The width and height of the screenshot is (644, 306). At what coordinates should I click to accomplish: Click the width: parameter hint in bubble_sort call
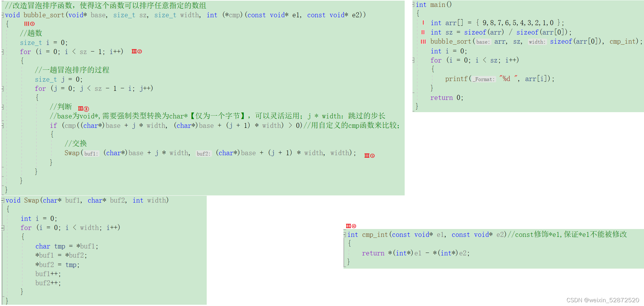pos(537,42)
